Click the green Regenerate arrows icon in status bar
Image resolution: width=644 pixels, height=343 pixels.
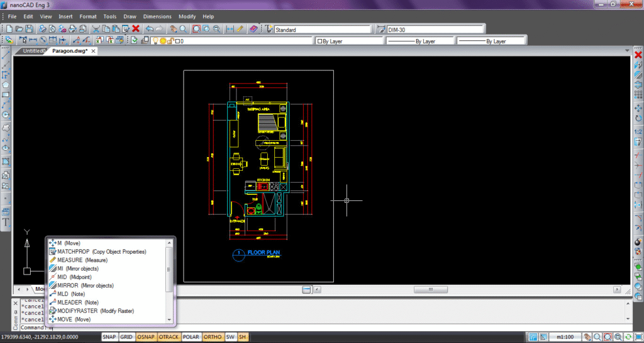coord(627,337)
